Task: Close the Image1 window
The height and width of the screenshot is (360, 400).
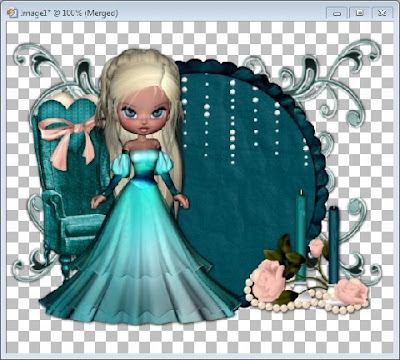Action: 382,13
